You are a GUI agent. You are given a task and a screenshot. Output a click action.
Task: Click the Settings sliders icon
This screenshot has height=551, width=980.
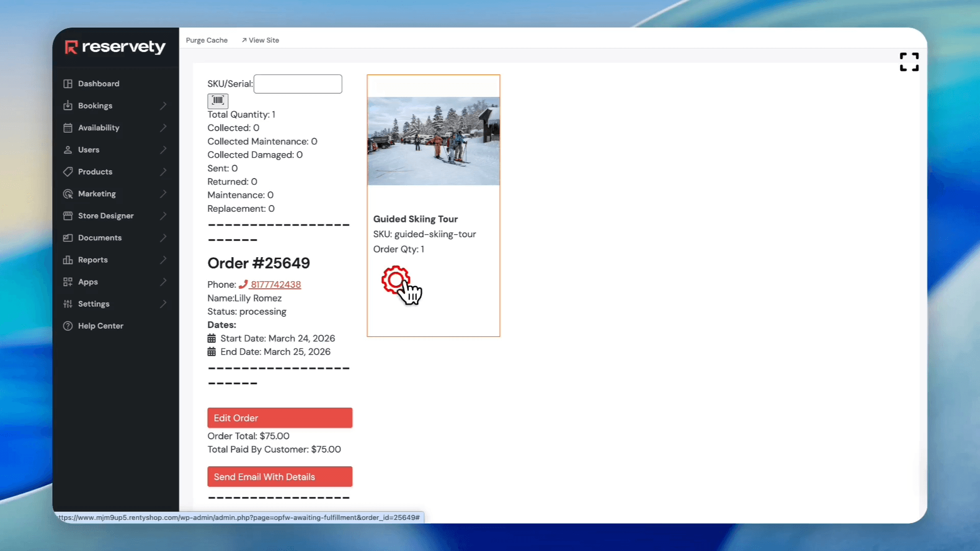click(x=68, y=304)
